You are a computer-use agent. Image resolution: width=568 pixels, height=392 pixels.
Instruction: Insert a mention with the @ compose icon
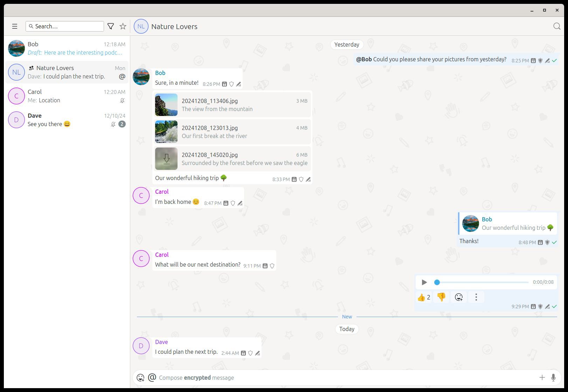152,377
